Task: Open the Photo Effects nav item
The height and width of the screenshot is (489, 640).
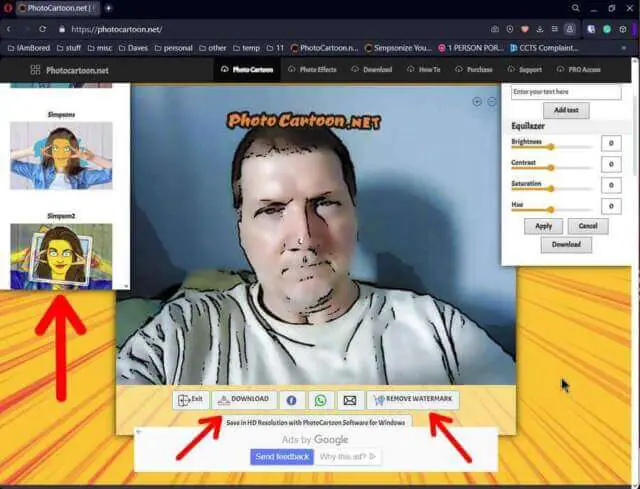Action: point(312,69)
